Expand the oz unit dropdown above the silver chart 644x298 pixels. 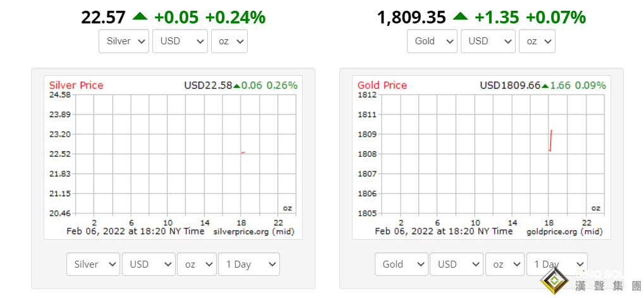(229, 41)
